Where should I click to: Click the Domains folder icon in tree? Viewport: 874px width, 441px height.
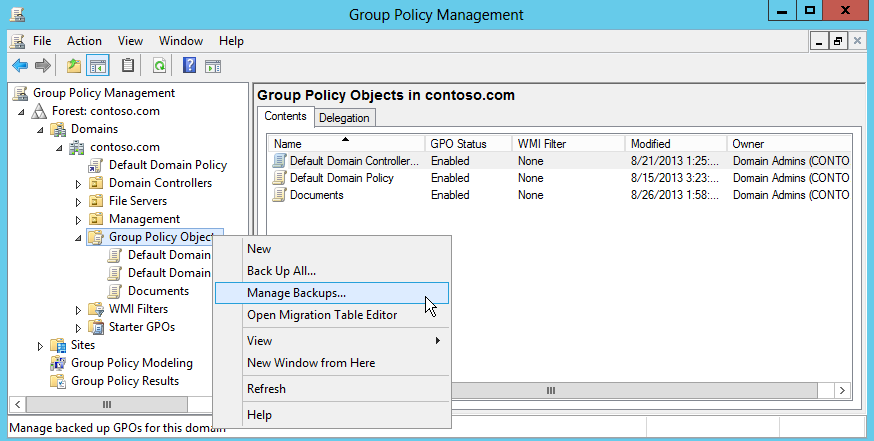[58, 129]
